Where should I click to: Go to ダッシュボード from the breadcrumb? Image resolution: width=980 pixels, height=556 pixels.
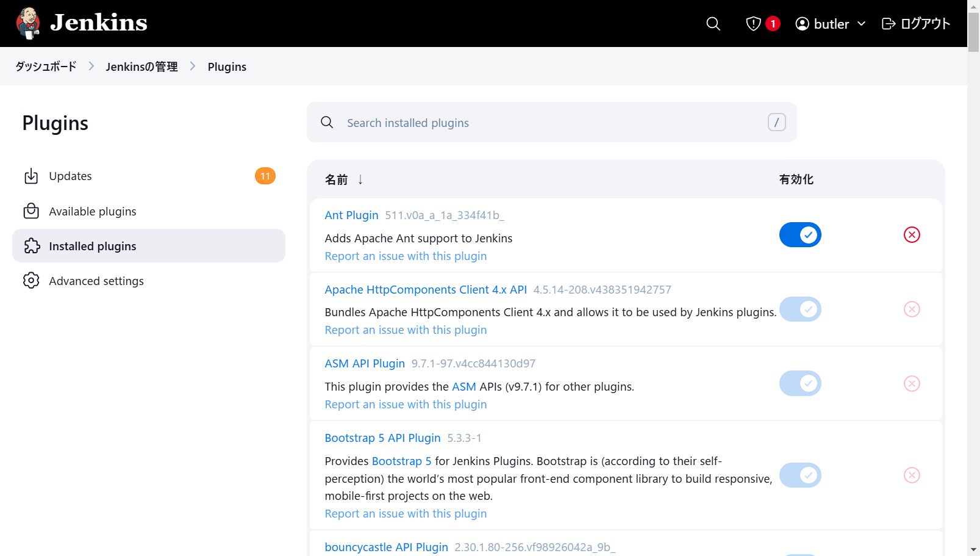point(45,67)
